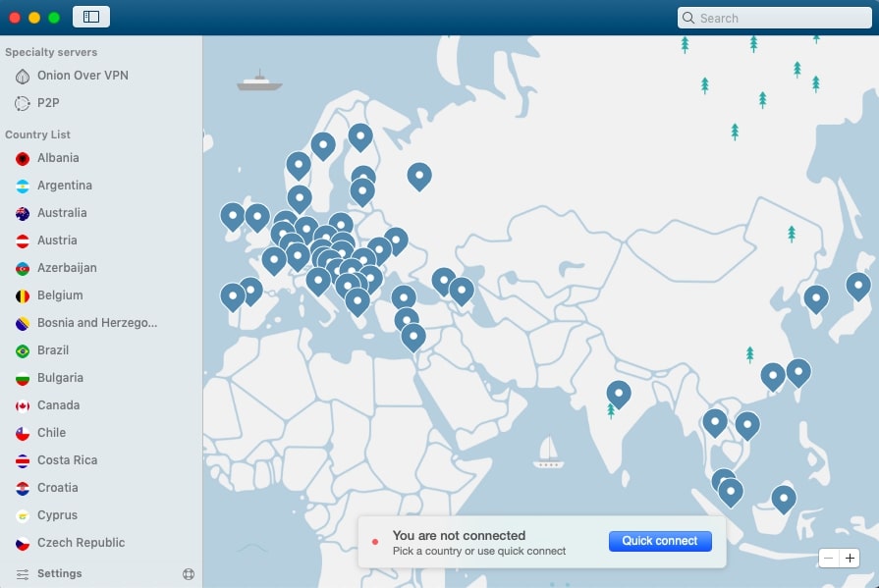The width and height of the screenshot is (879, 588).
Task: Click the South Korea map pin
Action: 816,298
